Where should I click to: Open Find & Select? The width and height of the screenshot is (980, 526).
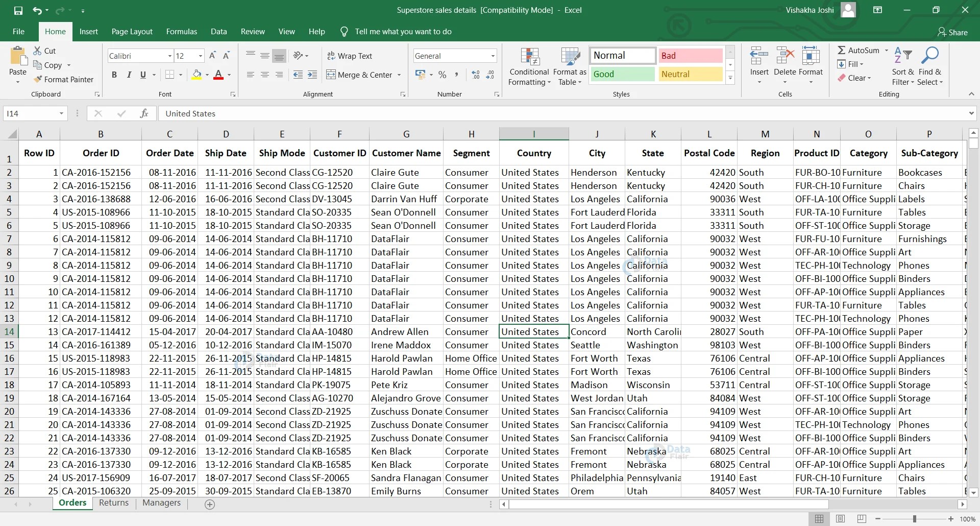tap(930, 67)
